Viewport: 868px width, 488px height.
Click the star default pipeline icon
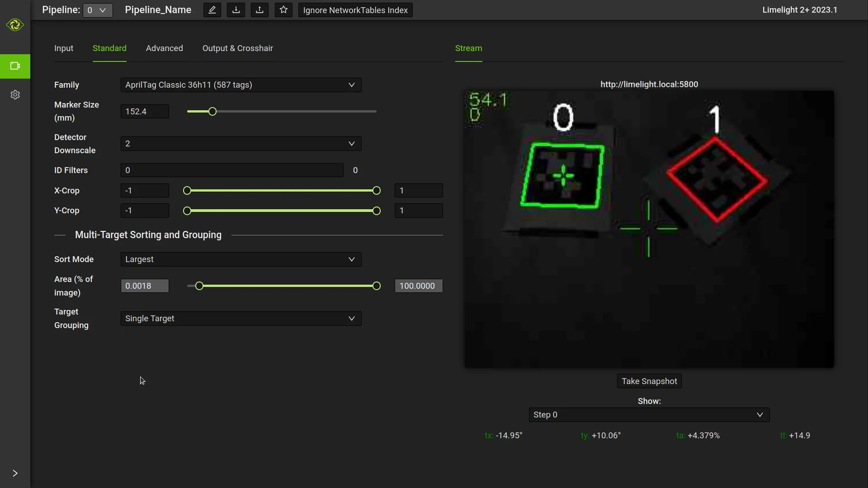(283, 10)
